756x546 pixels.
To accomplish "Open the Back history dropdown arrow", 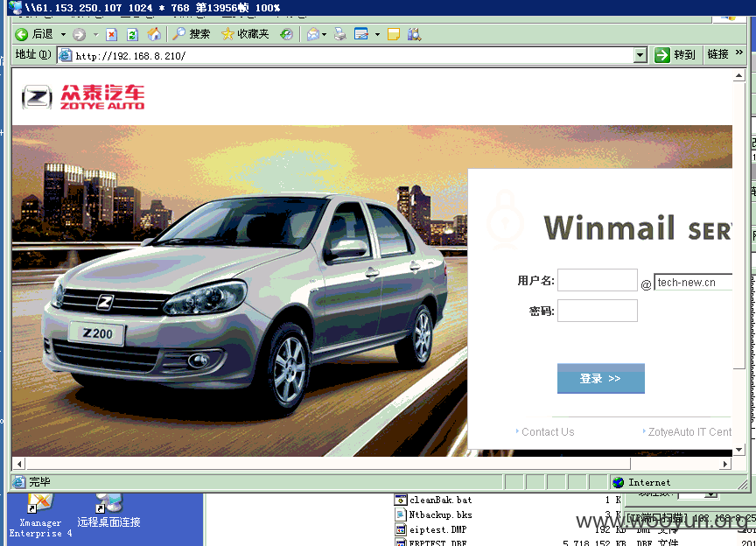I will [x=63, y=34].
